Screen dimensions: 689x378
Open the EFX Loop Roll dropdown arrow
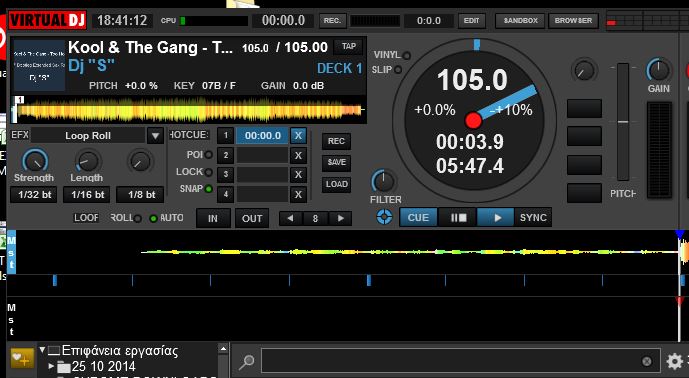click(155, 136)
